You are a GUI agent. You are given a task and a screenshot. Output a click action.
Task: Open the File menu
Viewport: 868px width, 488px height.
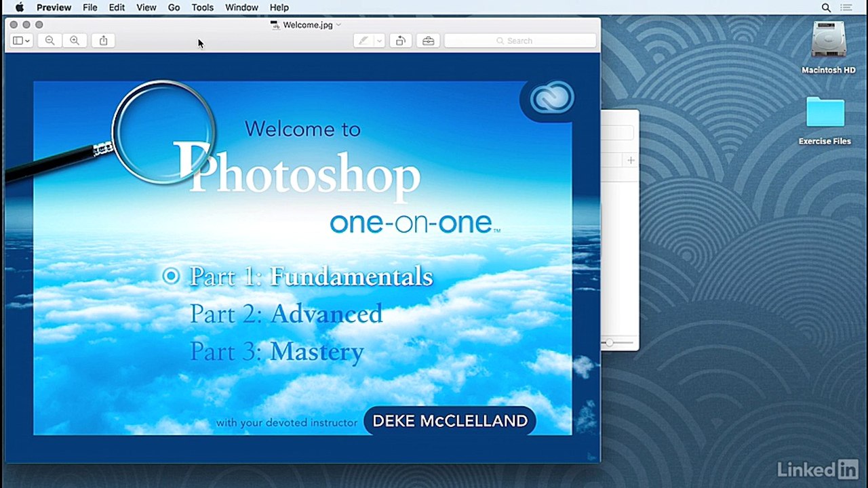90,7
